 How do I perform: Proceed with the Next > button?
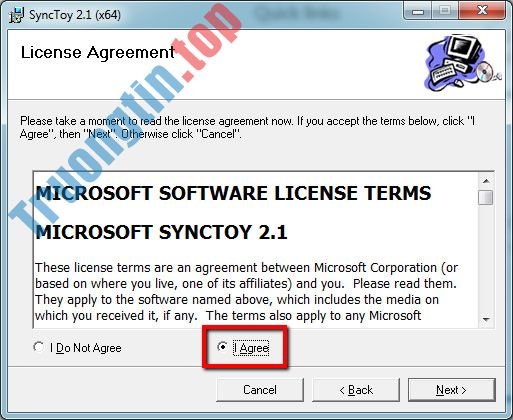coord(452,390)
